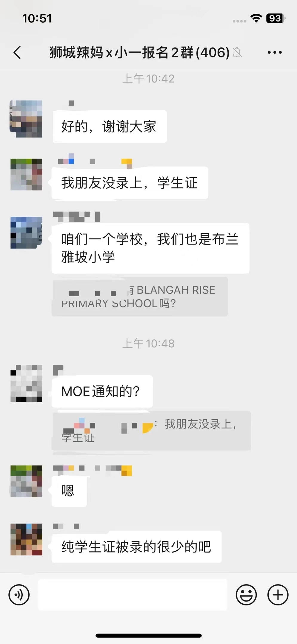Image resolution: width=297 pixels, height=644 pixels.
Task: Open quoted 我朋友没录上 reply under MOE message
Action: coord(151,431)
